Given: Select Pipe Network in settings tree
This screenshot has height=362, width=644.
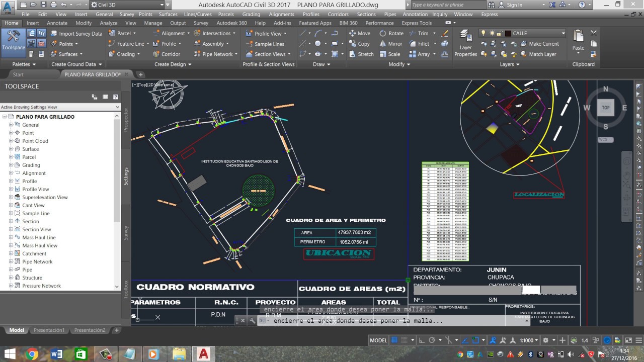Looking at the screenshot, I should (37, 261).
